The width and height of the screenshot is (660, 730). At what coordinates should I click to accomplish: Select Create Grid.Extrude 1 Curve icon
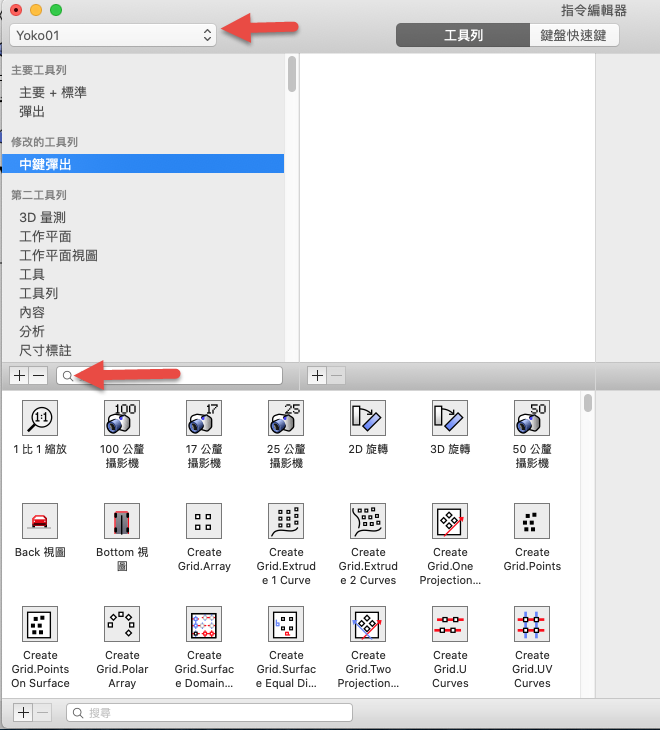click(x=286, y=520)
